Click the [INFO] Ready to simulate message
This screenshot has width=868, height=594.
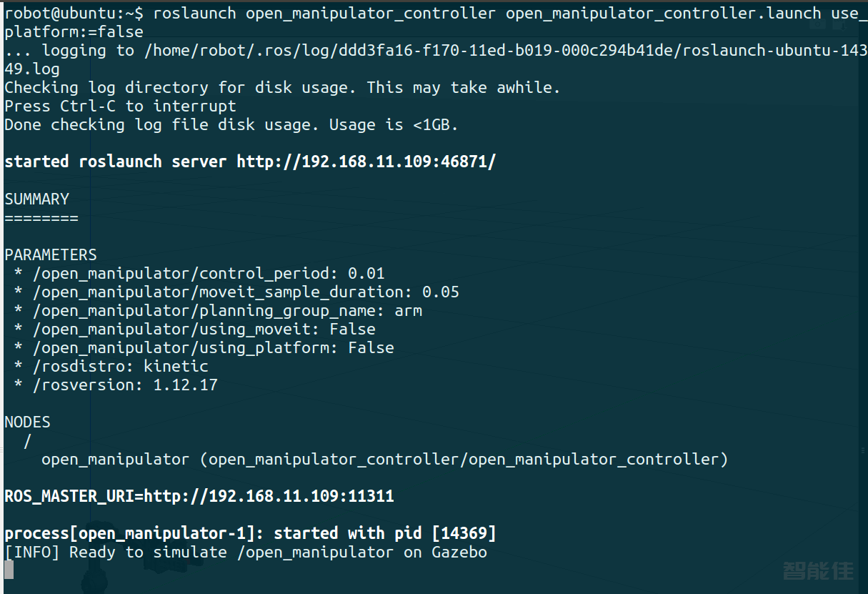coord(246,552)
